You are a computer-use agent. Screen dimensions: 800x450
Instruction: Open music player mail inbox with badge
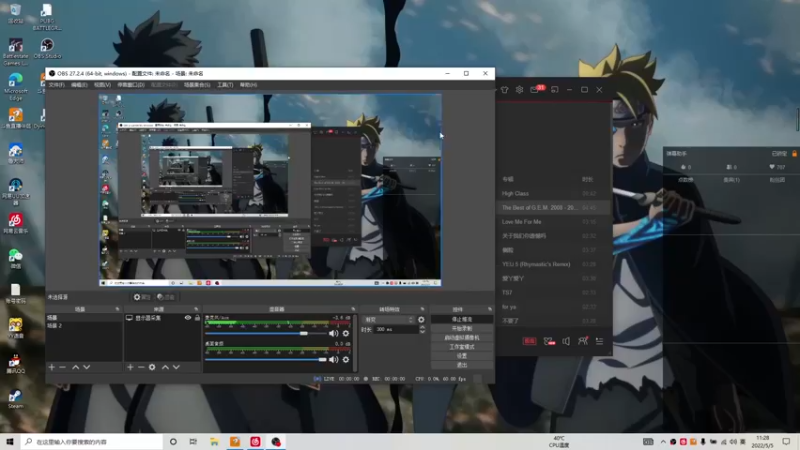pyautogui.click(x=537, y=89)
